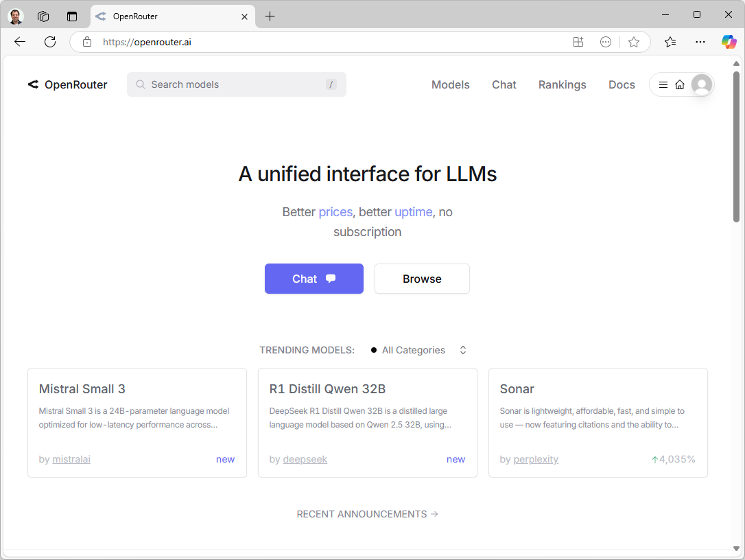The width and height of the screenshot is (745, 560).
Task: Click the scrollbar up arrow
Action: (736, 63)
